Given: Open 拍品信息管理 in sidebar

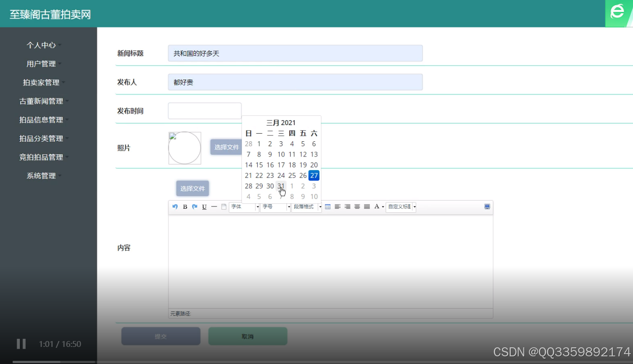Looking at the screenshot, I should [44, 120].
